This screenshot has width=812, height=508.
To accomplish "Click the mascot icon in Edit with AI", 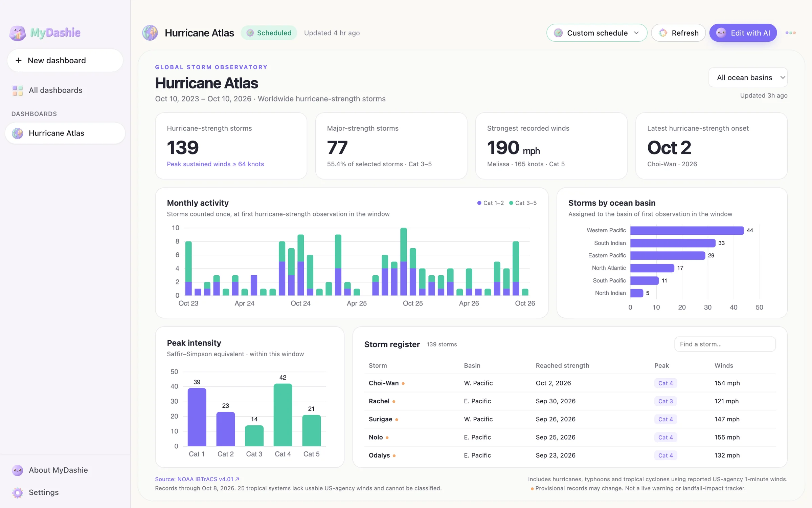I will pos(721,33).
